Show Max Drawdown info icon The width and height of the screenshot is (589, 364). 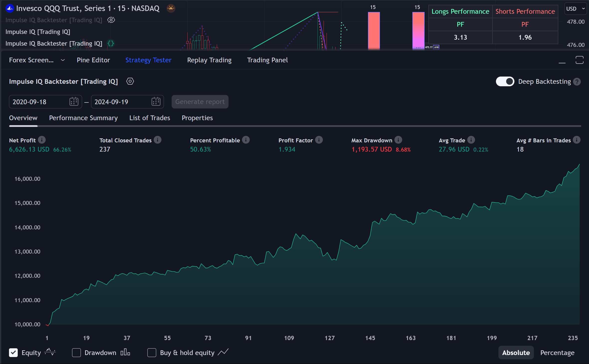tap(398, 140)
